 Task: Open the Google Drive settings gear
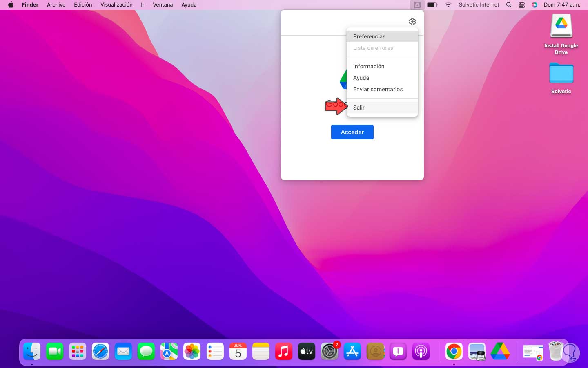click(412, 22)
